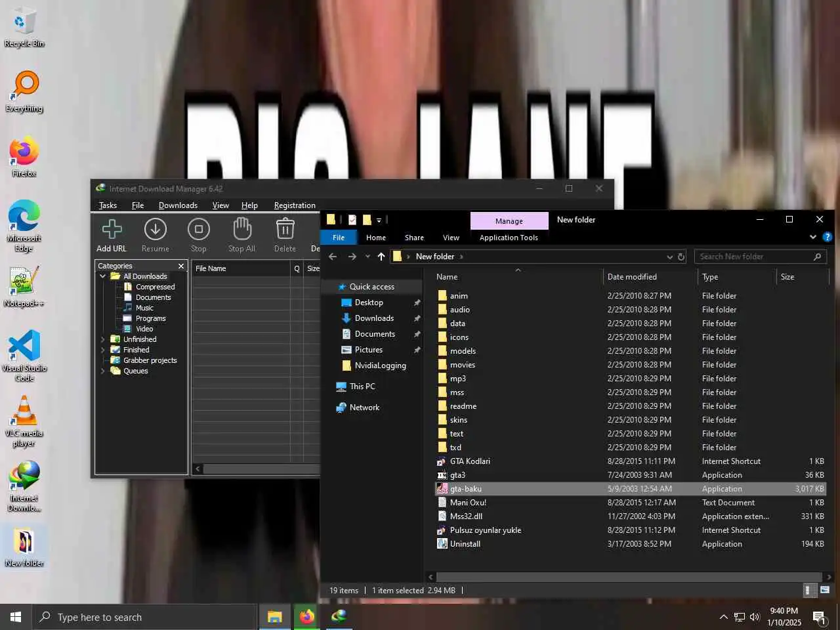Open File Explorer help icon
The width and height of the screenshot is (840, 630).
point(827,237)
